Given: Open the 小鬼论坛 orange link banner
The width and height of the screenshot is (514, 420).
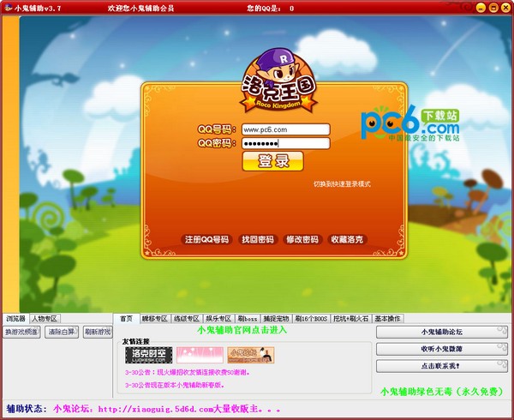Looking at the screenshot, I should click(251, 355).
